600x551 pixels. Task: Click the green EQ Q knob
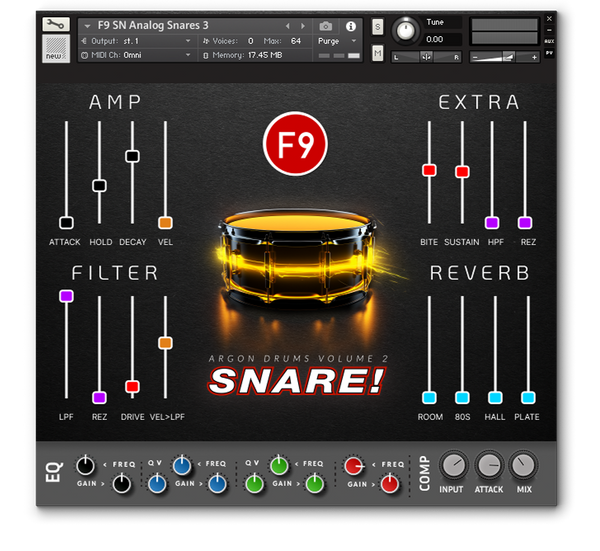[254, 484]
